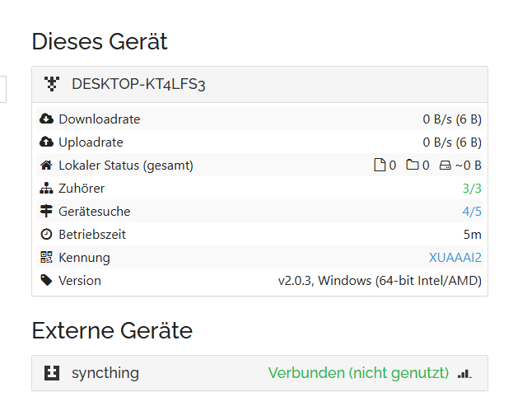Click the Gerätesuche signpost icon

coord(46,212)
